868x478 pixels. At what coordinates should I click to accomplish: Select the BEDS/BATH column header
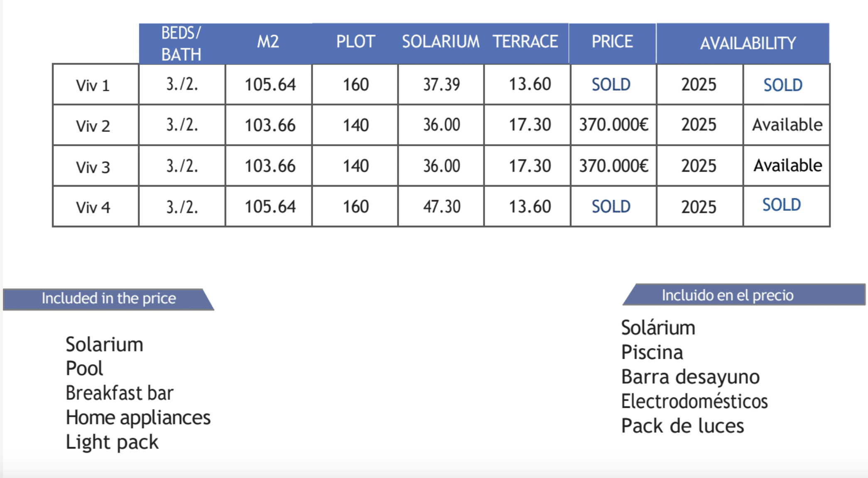181,44
